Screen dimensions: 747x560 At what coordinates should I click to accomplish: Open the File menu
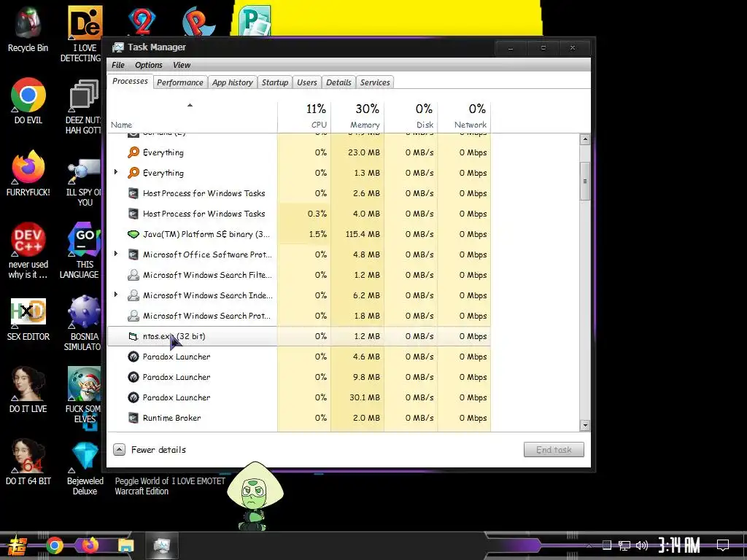117,65
